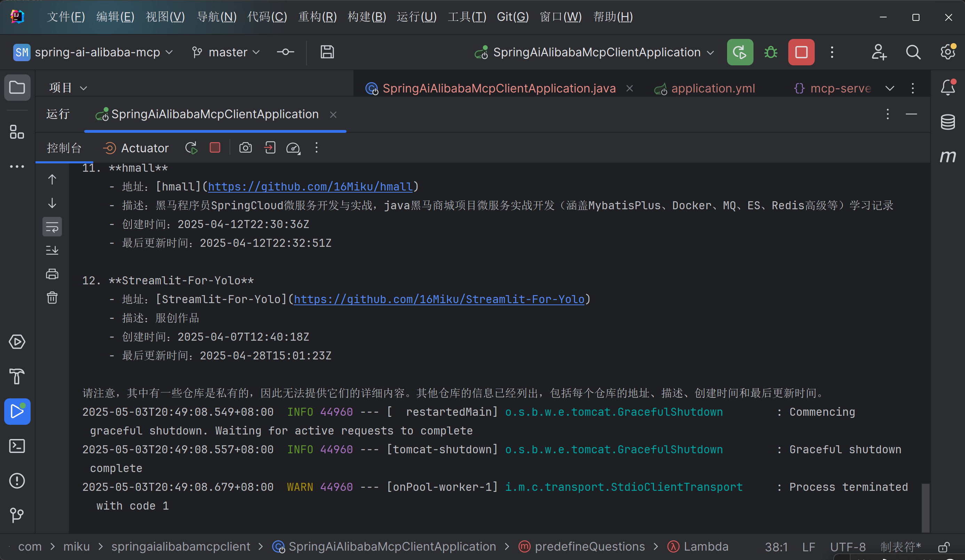Open the Database tool window
Image resolution: width=965 pixels, height=560 pixels.
947,122
